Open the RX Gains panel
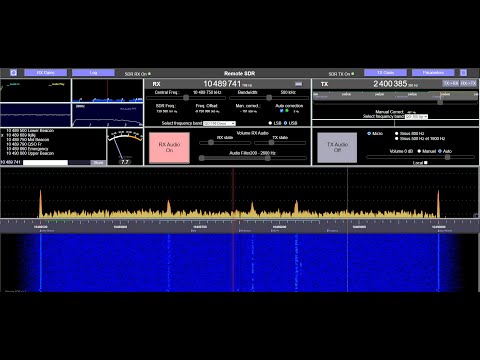 [x=45, y=72]
